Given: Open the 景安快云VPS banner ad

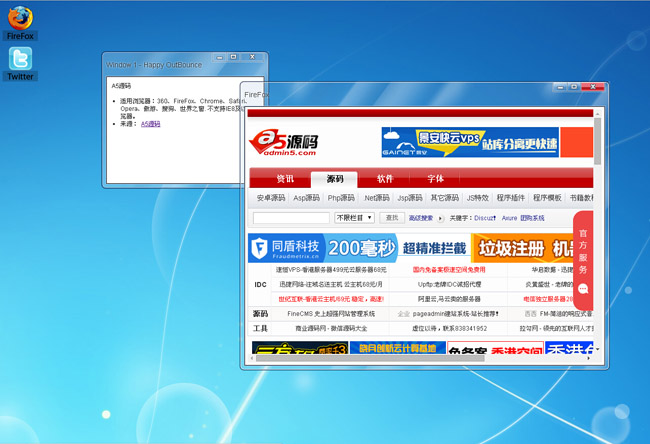Looking at the screenshot, I should (x=470, y=142).
